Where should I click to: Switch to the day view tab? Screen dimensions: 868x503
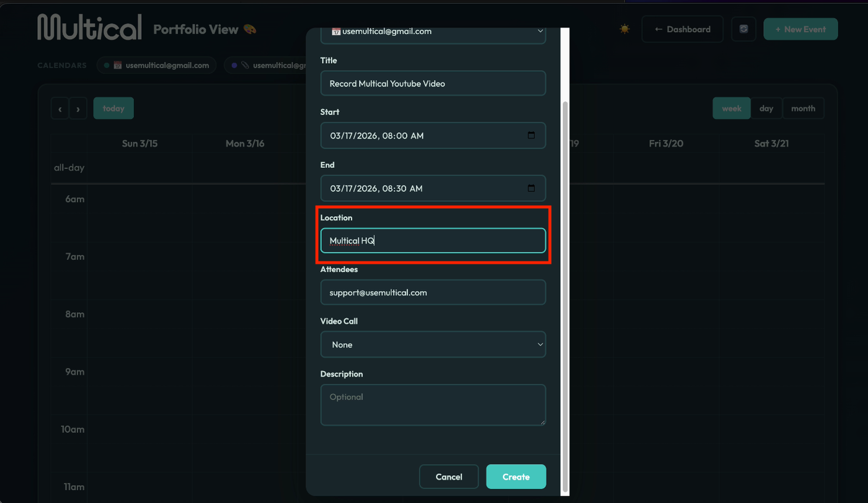(x=766, y=108)
